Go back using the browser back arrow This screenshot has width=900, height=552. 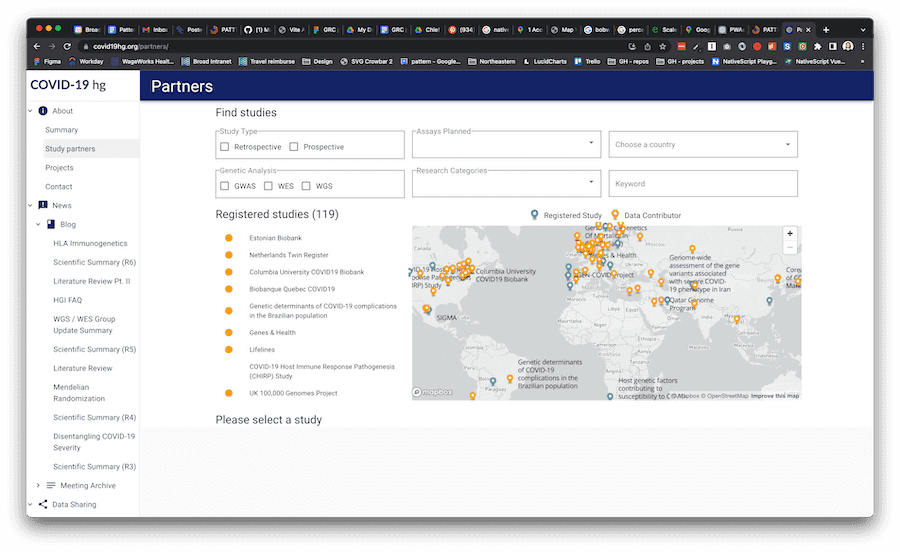click(37, 46)
